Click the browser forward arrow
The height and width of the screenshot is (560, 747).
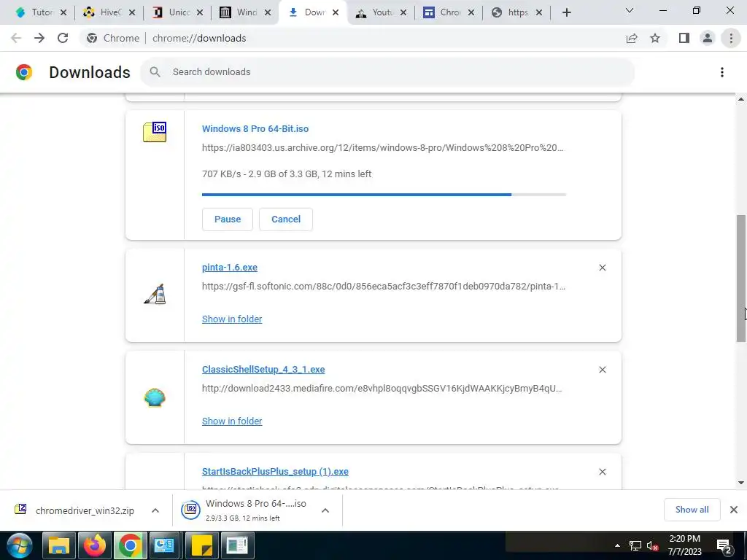point(39,38)
